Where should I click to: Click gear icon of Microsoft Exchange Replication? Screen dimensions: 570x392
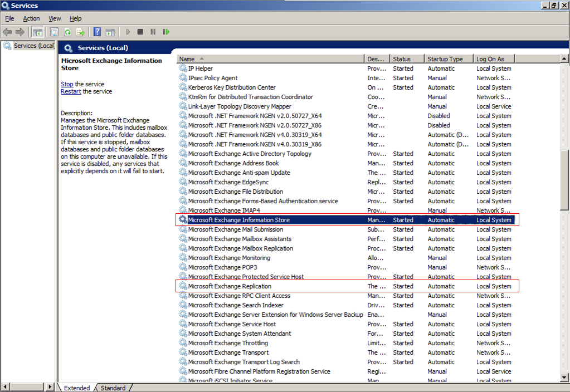tap(183, 286)
